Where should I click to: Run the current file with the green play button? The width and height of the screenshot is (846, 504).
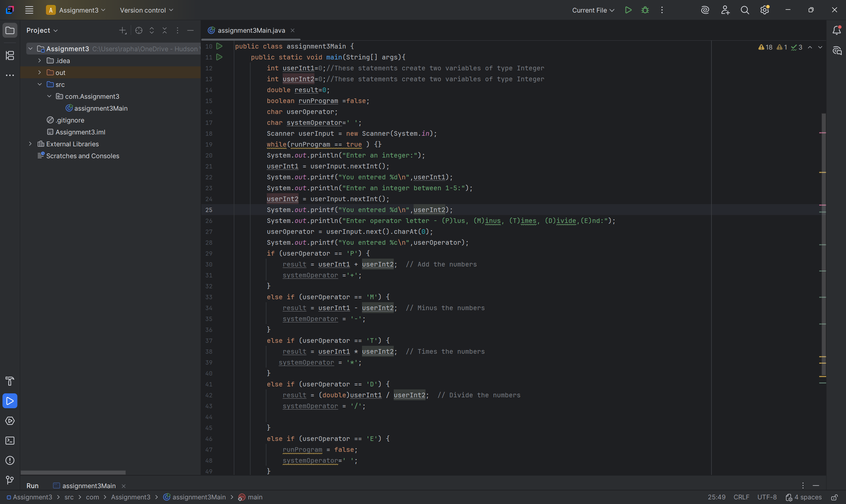pos(628,10)
